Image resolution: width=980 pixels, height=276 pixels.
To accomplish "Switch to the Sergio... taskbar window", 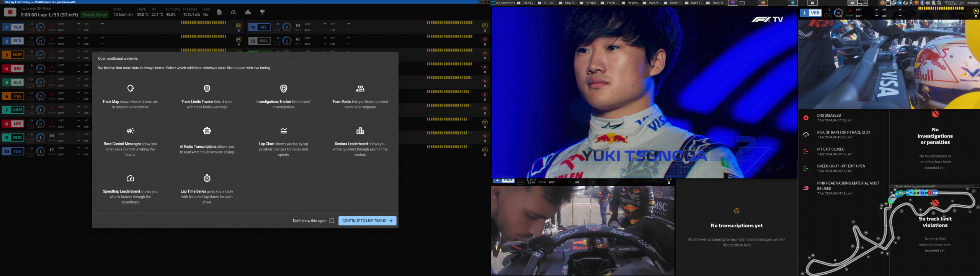I will pyautogui.click(x=588, y=3).
